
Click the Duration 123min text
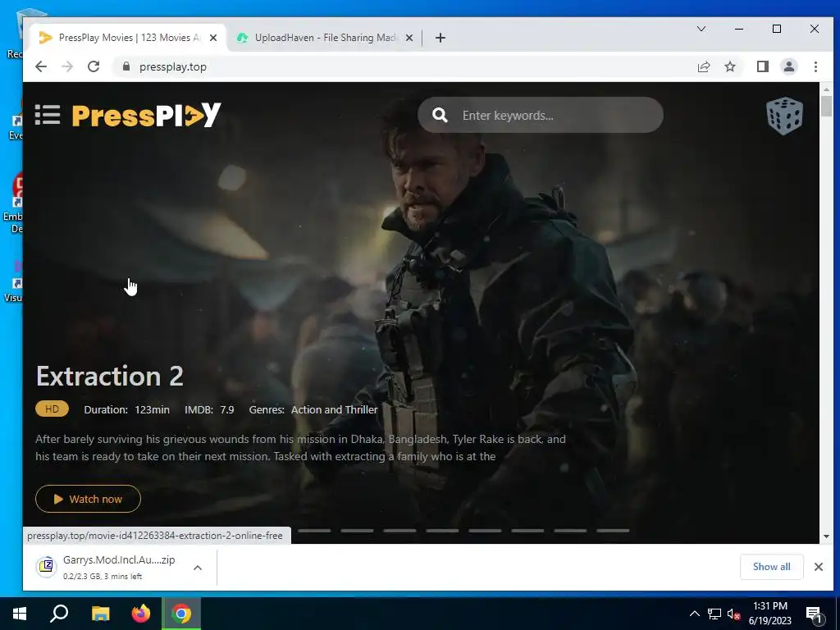(126, 410)
